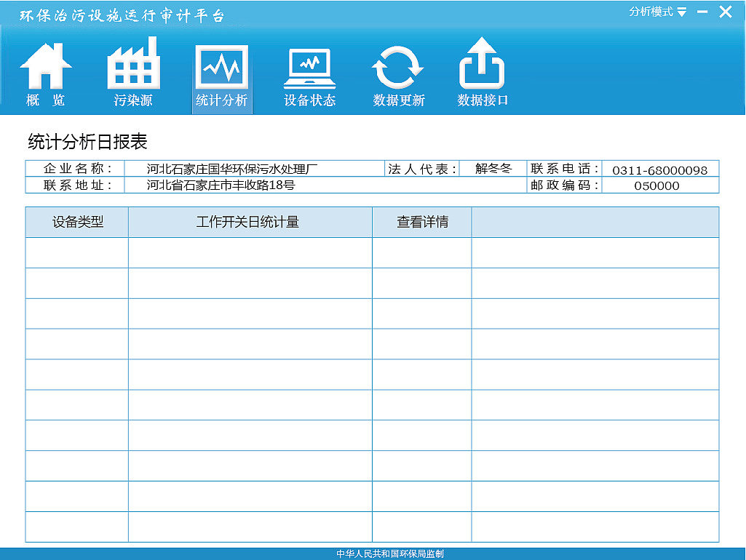Minimize the platform window
746x560 pixels.
[702, 12]
